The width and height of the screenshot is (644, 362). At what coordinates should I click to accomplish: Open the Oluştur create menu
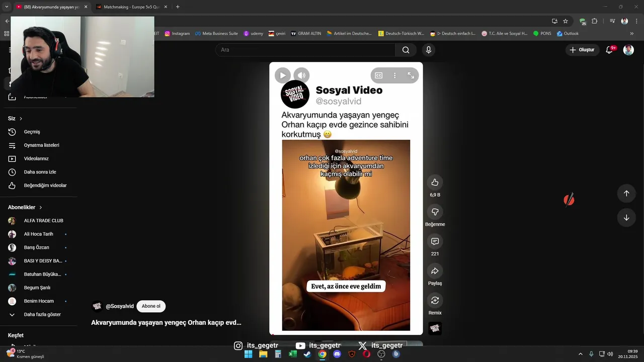point(582,50)
